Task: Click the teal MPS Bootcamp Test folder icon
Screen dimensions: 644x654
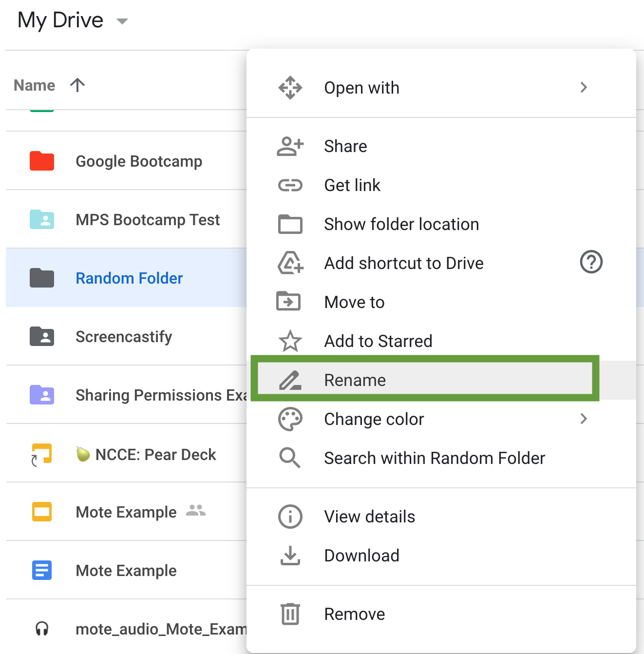Action: (x=42, y=220)
